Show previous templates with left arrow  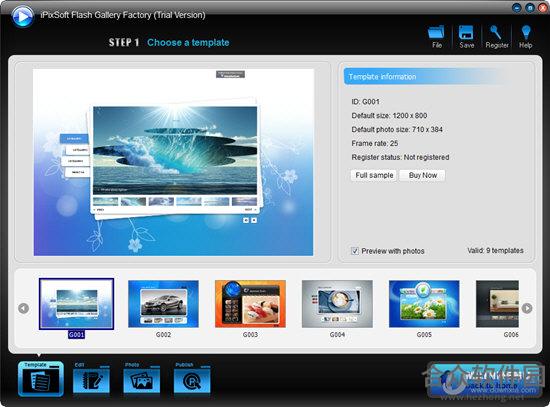coord(24,308)
